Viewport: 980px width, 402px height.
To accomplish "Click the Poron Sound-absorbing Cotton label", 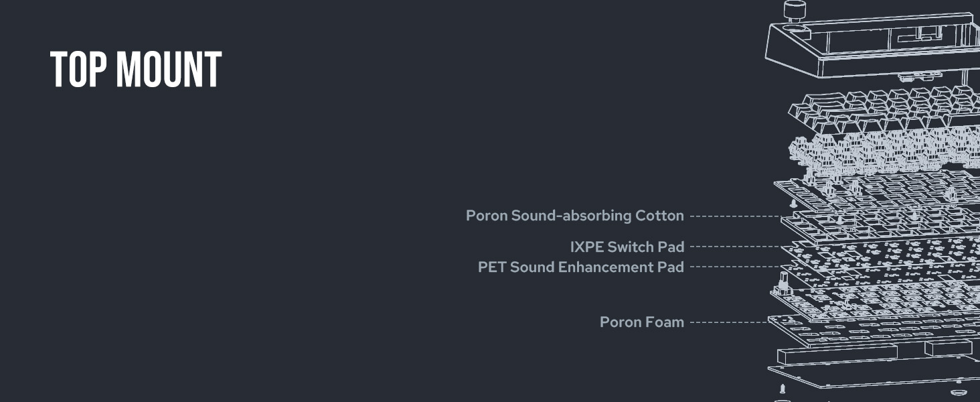I will [x=574, y=216].
